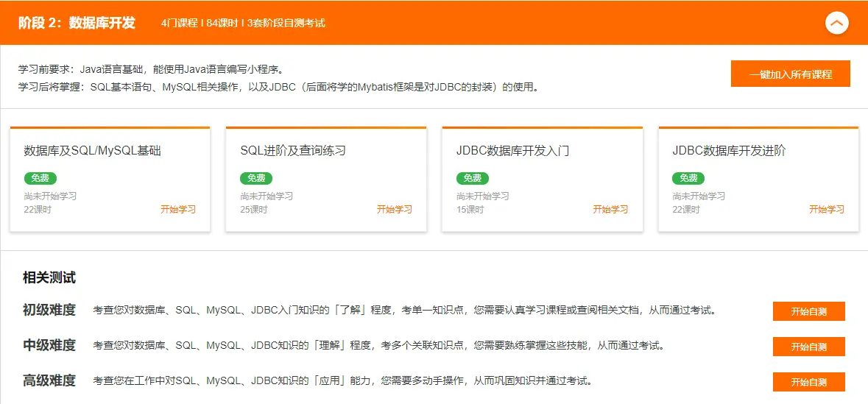Click 开始学习 for JDBC数据库开发进阶
The height and width of the screenshot is (404, 868).
[x=827, y=210]
